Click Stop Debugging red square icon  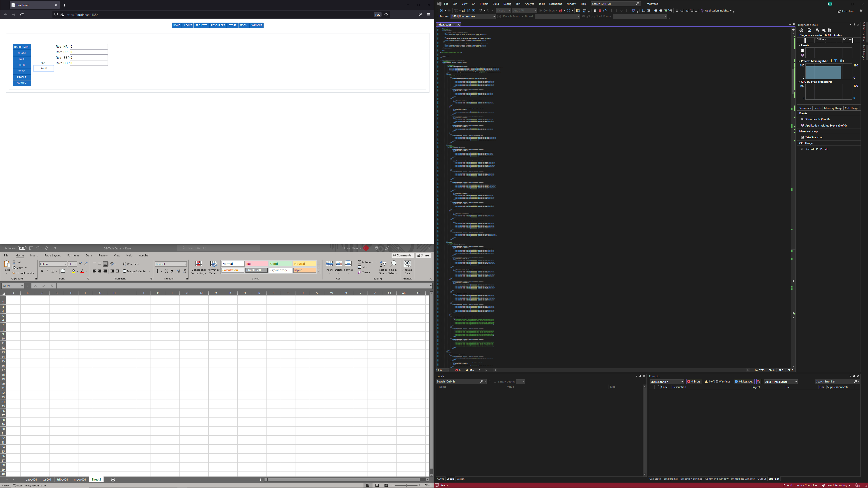[600, 11]
